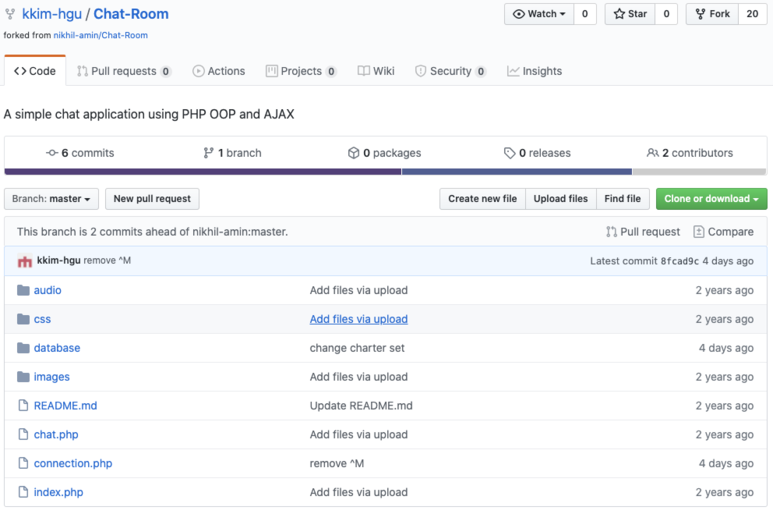Click the eye icon on Watch button
This screenshot has width=773, height=514.
(x=519, y=14)
